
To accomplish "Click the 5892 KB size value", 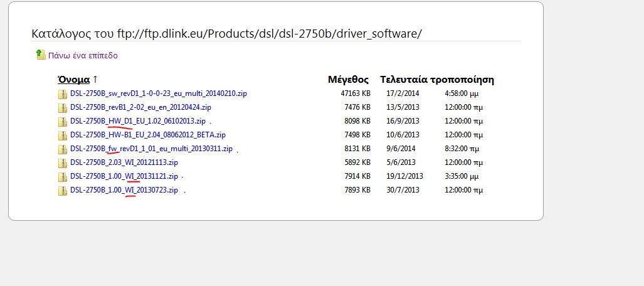I will (357, 162).
